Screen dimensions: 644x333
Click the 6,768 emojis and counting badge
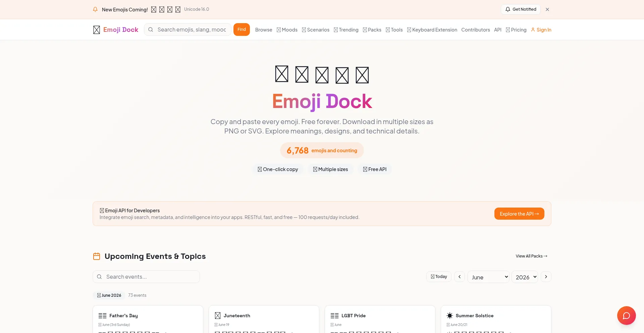(x=322, y=150)
